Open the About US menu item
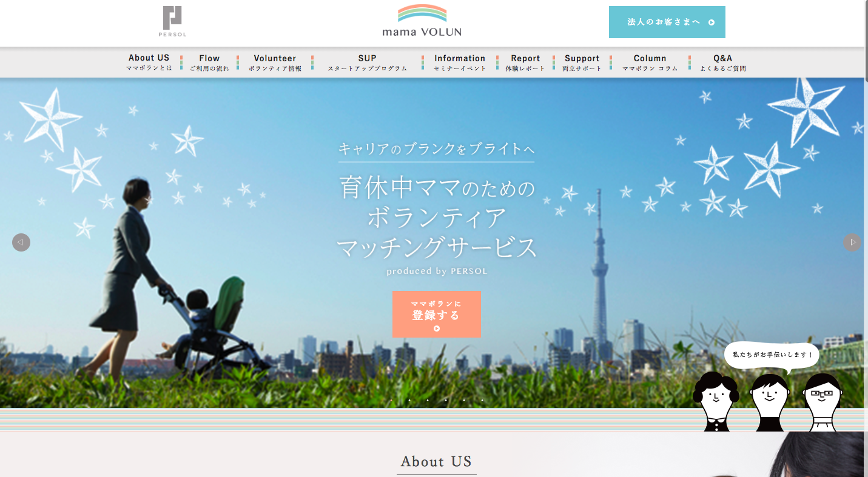Viewport: 868px width, 477px height. (x=149, y=62)
